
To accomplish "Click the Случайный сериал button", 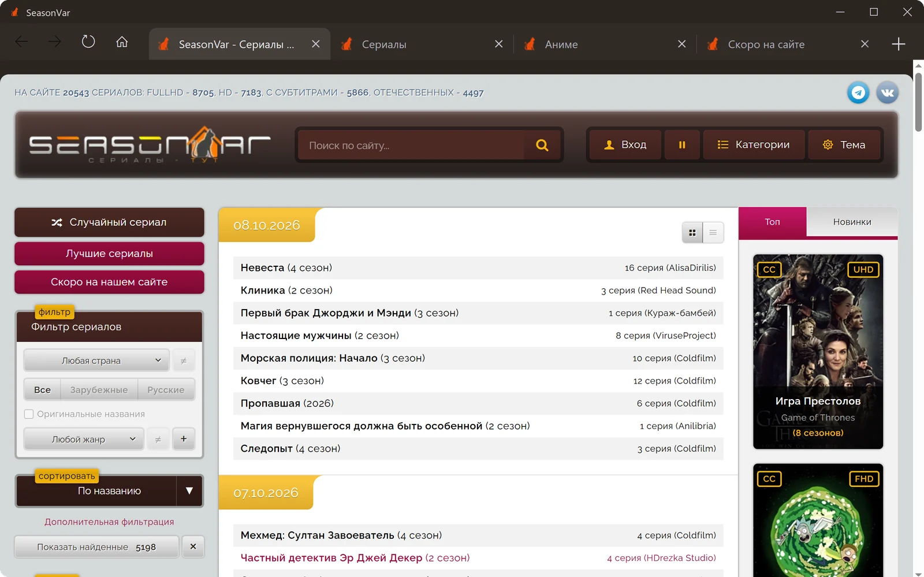I will [109, 222].
